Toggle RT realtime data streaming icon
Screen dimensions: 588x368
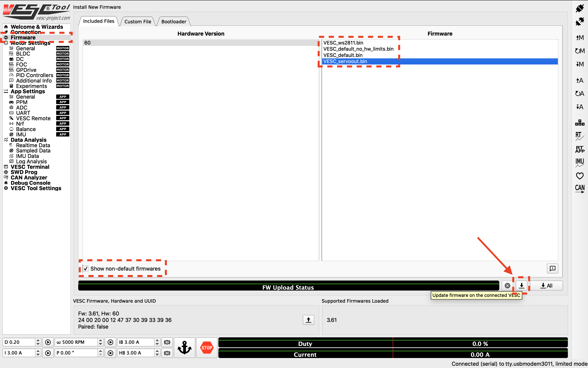point(580,136)
